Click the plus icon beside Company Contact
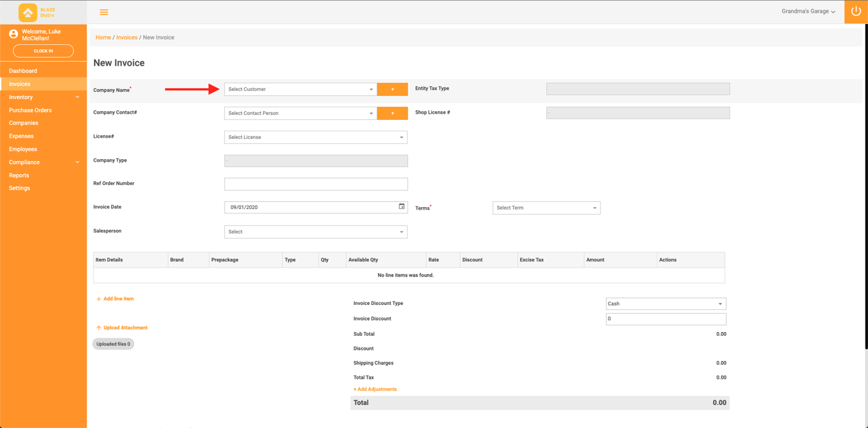The height and width of the screenshot is (428, 868). pyautogui.click(x=392, y=113)
